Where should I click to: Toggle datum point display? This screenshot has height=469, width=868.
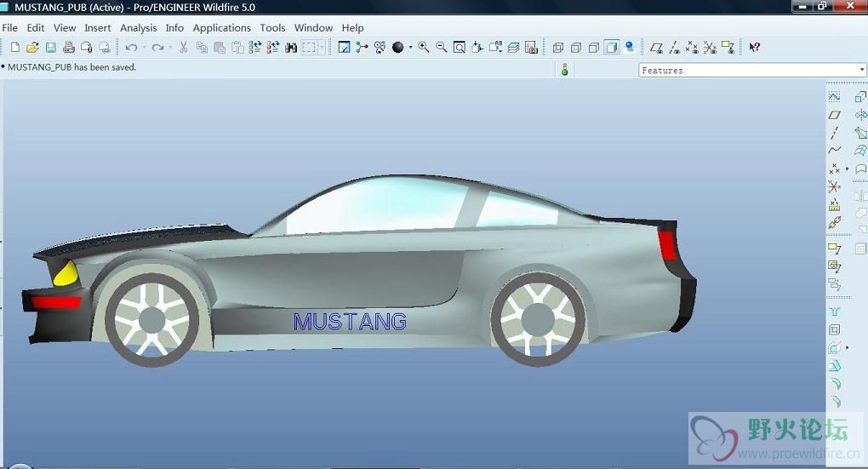click(692, 48)
